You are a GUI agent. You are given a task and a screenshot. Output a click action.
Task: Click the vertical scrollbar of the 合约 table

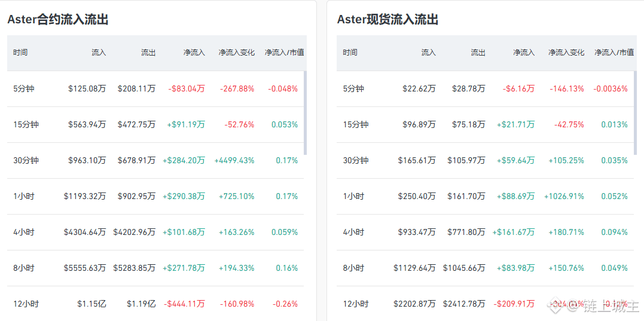tap(305, 112)
